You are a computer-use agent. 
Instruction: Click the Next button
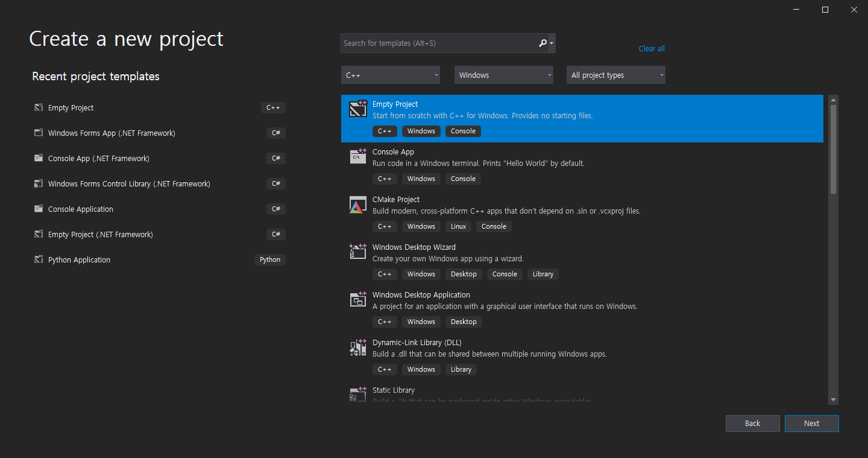point(812,424)
